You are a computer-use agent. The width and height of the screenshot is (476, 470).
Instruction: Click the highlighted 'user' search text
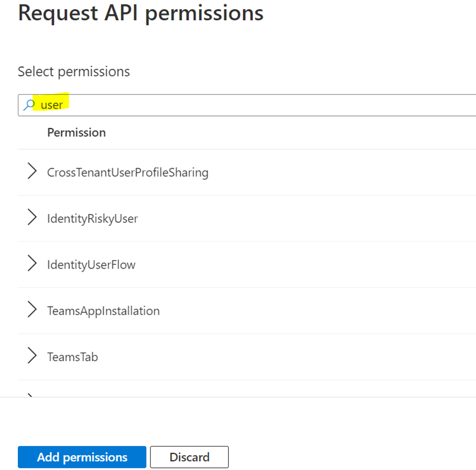52,105
